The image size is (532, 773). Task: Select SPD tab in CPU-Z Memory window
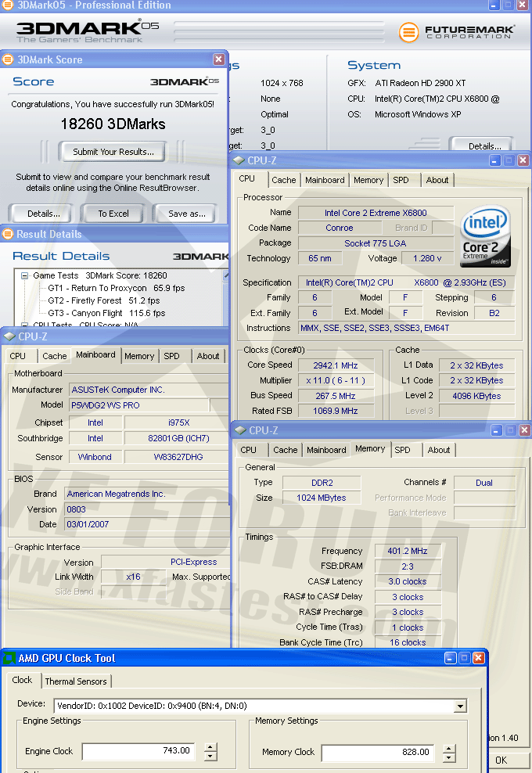[x=402, y=450]
